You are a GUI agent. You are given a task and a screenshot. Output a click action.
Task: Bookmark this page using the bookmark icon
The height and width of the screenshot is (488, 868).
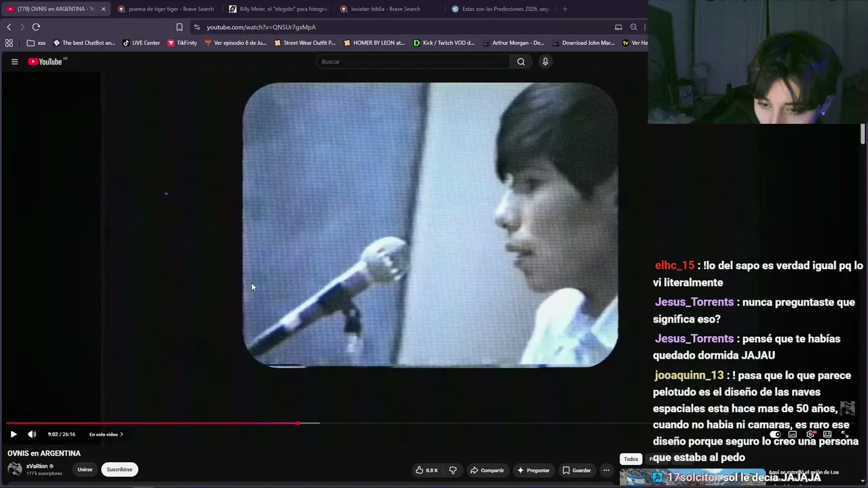point(179,27)
